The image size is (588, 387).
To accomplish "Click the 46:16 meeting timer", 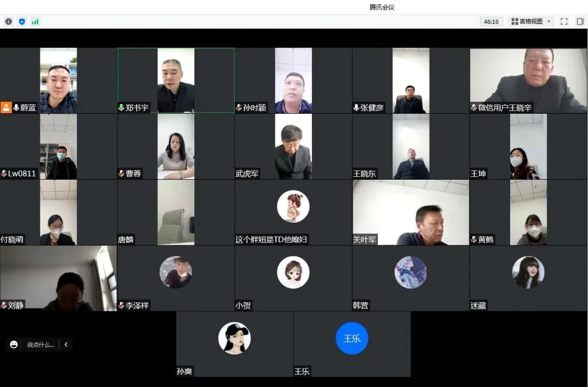I will [491, 22].
